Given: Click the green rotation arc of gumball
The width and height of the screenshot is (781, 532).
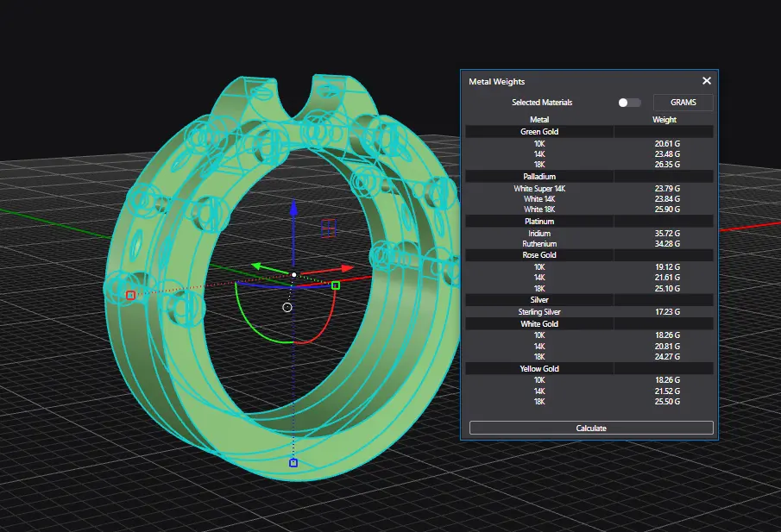Looking at the screenshot, I should click(244, 317).
